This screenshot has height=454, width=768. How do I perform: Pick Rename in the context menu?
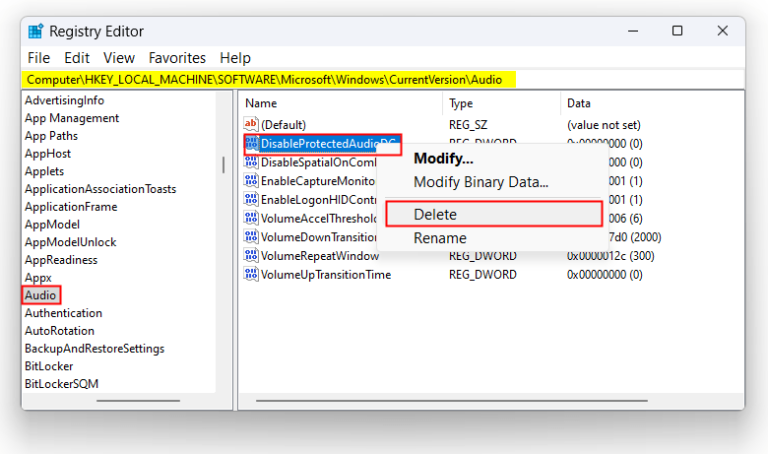(440, 238)
